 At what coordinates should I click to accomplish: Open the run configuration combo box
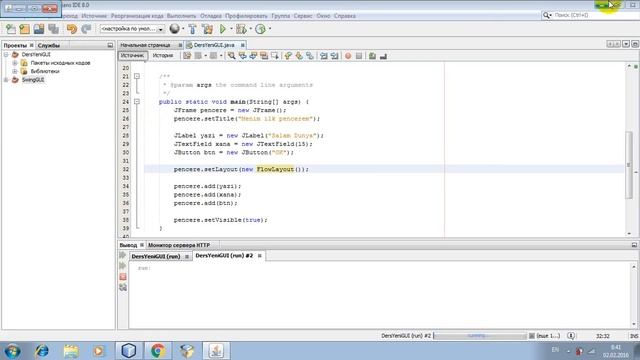click(x=132, y=29)
